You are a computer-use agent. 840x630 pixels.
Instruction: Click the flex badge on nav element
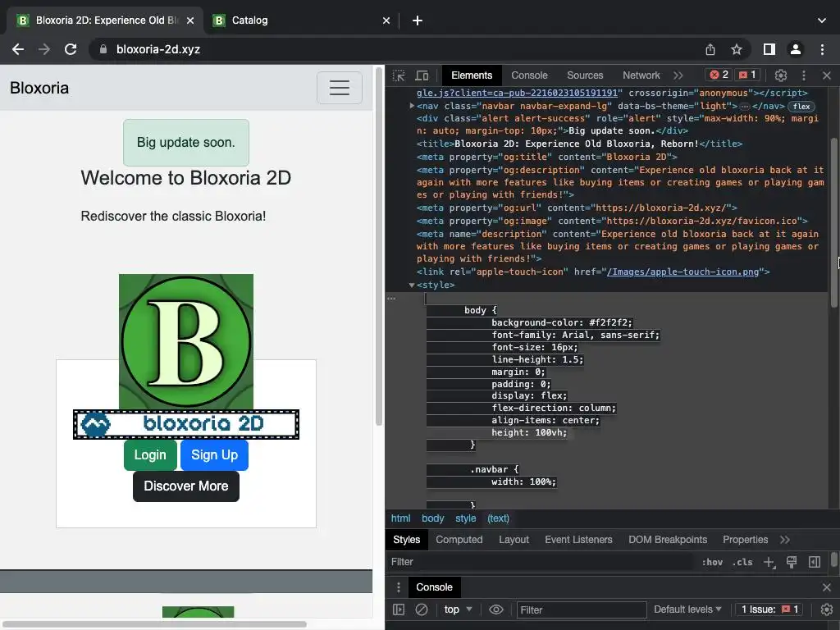801,107
